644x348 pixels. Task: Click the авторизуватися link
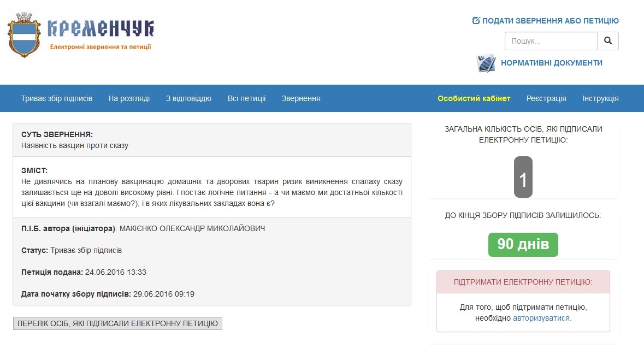(x=541, y=318)
